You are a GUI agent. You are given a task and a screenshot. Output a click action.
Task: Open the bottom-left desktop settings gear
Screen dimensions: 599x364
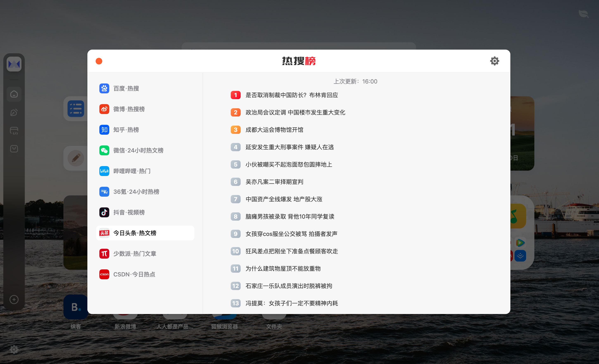(x=14, y=349)
